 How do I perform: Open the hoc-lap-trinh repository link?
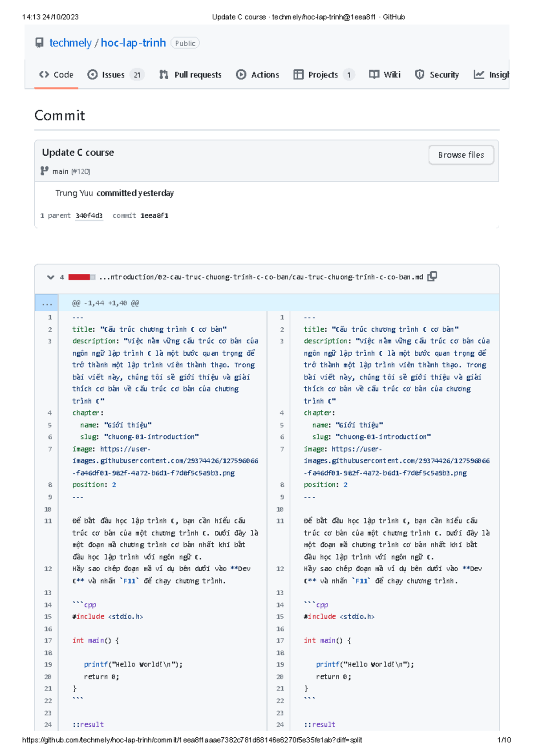click(x=133, y=43)
